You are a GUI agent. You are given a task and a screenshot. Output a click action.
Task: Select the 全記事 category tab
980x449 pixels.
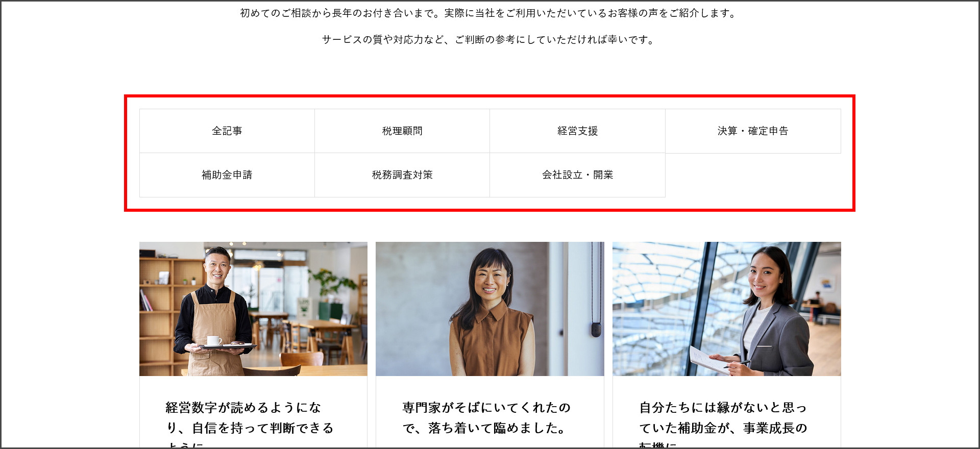coord(227,131)
